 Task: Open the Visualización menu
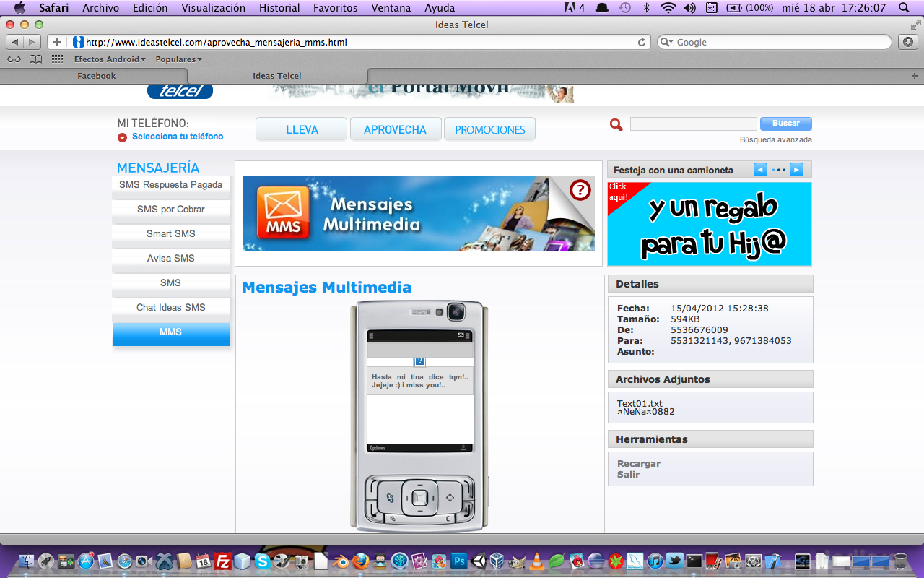[x=213, y=8]
